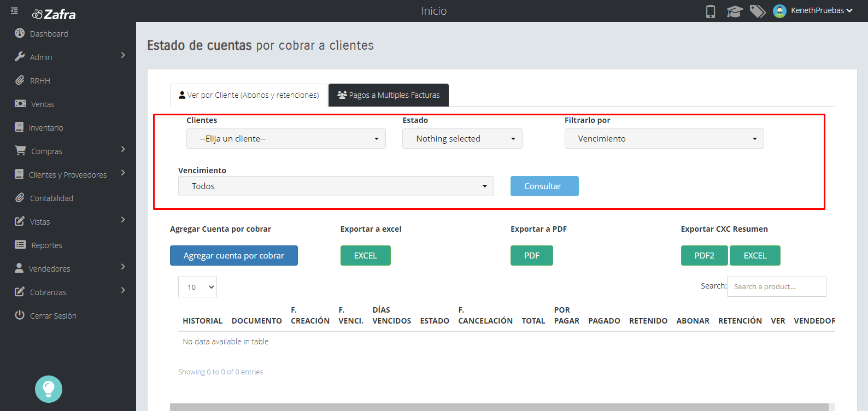Click the Cerrar Sesión power icon
The width and height of the screenshot is (868, 411).
(20, 315)
